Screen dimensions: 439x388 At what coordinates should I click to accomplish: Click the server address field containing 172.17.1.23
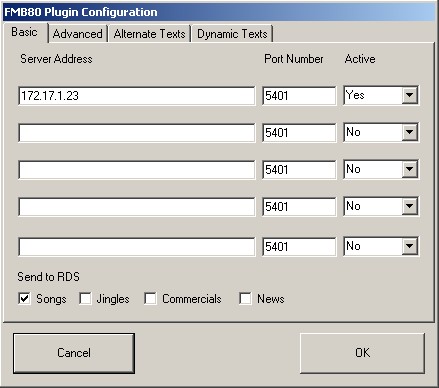pyautogui.click(x=137, y=96)
